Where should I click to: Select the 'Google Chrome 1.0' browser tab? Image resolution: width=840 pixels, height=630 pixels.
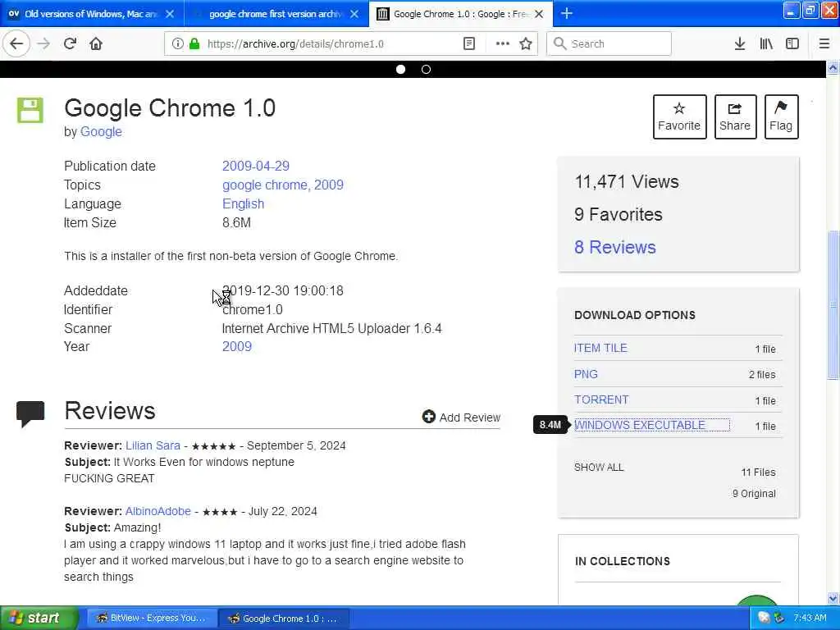point(461,14)
